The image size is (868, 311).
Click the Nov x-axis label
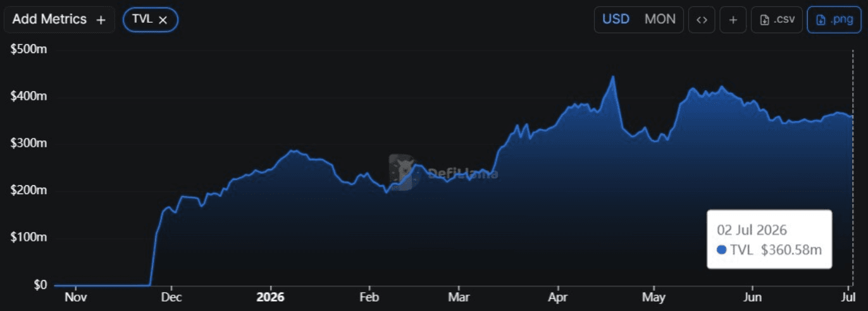(x=75, y=297)
